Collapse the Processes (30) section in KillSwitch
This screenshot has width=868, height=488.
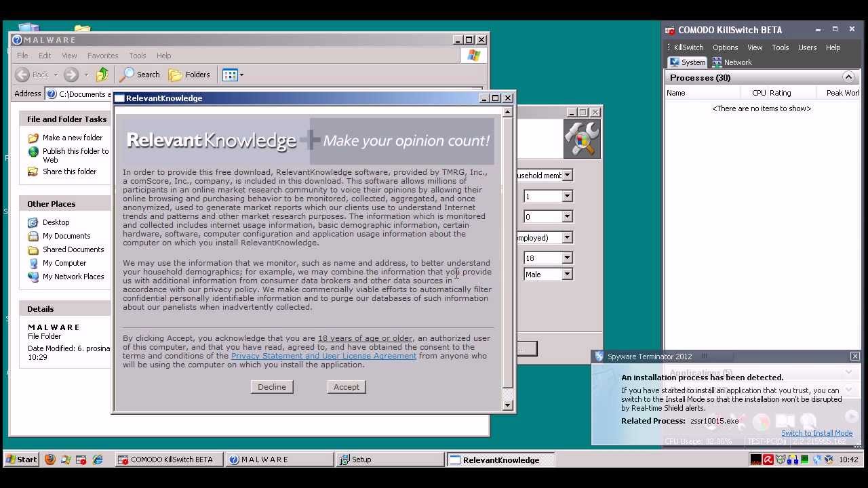(x=848, y=77)
